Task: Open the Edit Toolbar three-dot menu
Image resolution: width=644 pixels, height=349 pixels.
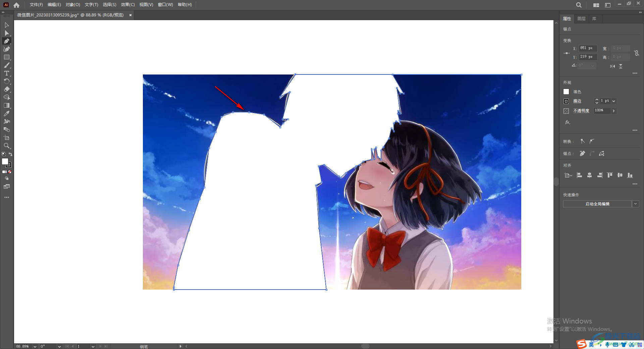Action: [x=7, y=197]
